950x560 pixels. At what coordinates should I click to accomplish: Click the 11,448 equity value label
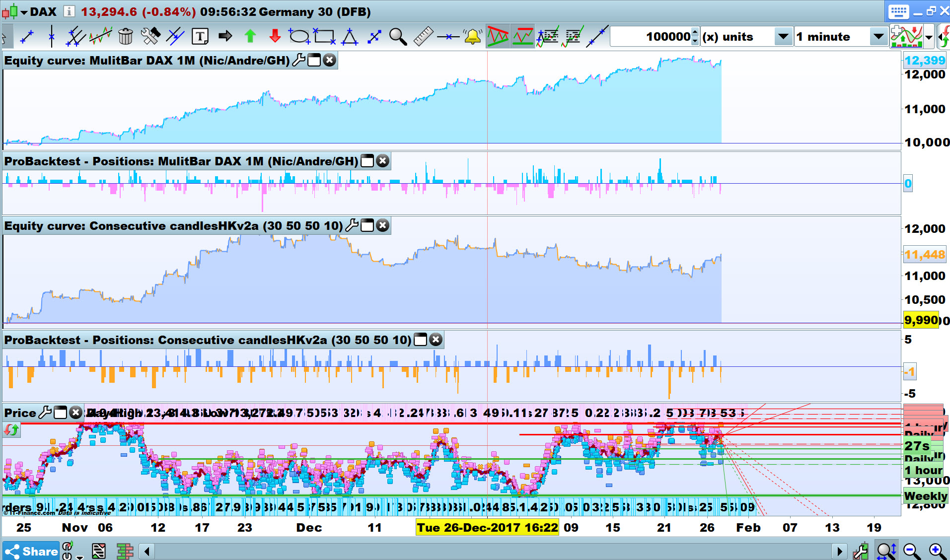924,255
